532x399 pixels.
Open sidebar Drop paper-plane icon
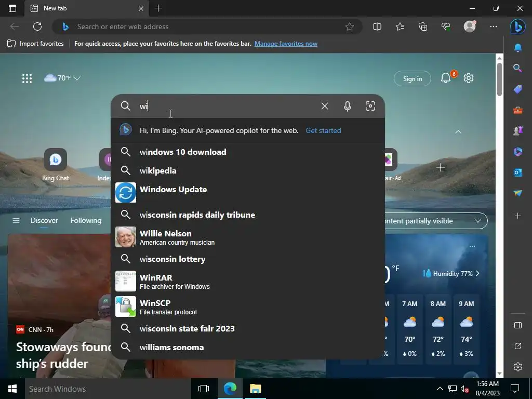pyautogui.click(x=518, y=193)
